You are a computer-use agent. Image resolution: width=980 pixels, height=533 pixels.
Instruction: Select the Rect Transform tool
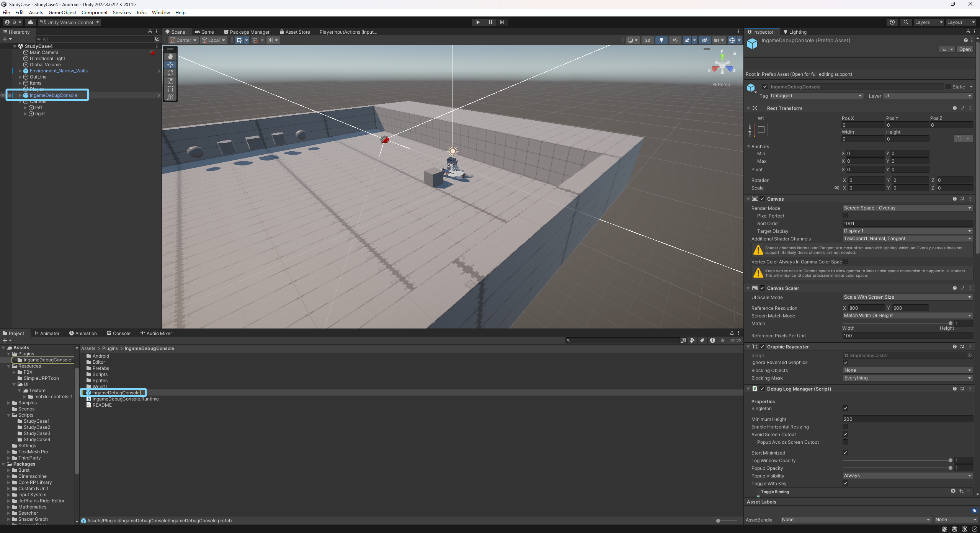170,89
